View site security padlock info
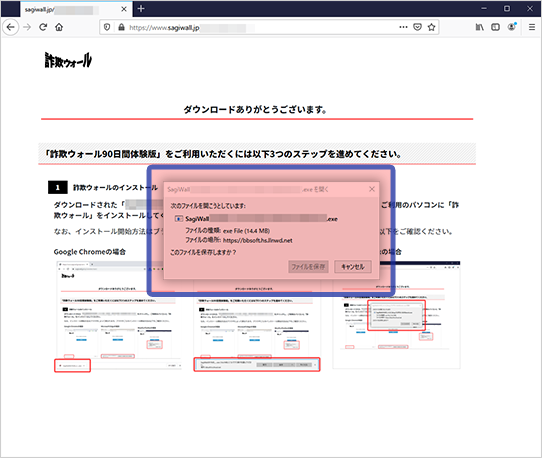The width and height of the screenshot is (542, 458). [121, 27]
